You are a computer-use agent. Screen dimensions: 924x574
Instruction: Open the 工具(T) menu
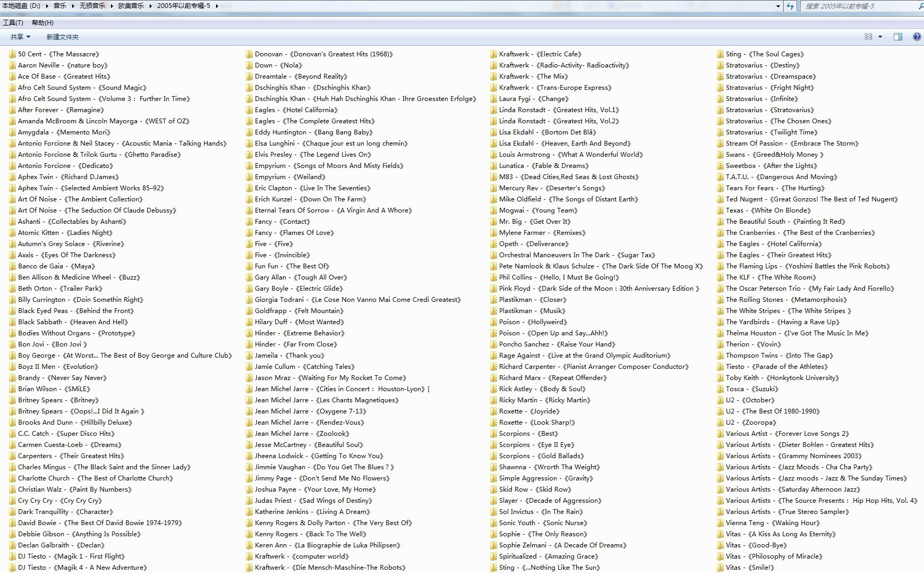click(13, 23)
